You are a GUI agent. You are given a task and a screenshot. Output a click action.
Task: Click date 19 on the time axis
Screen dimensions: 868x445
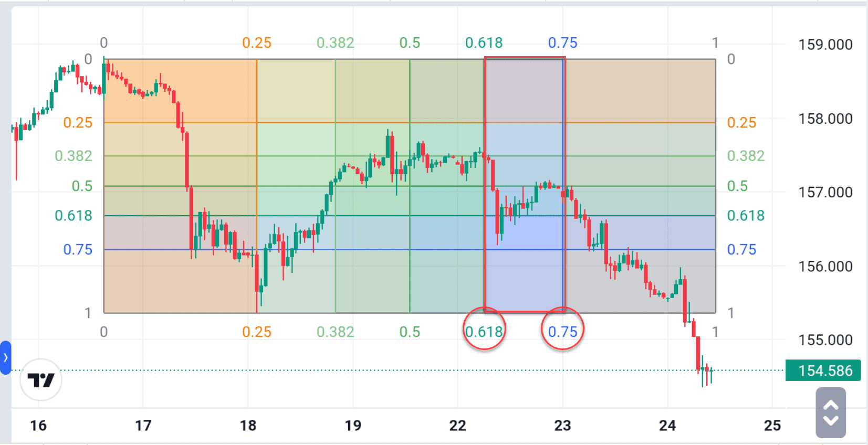(353, 425)
